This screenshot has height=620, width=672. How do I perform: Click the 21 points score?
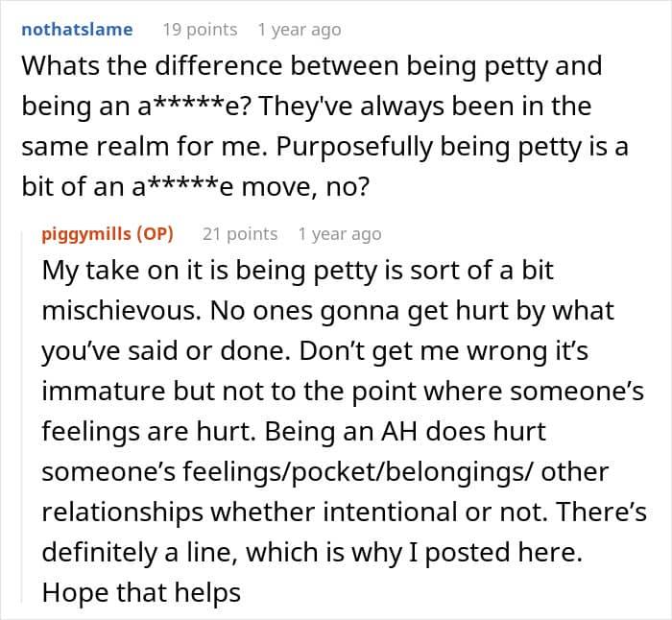pos(240,234)
